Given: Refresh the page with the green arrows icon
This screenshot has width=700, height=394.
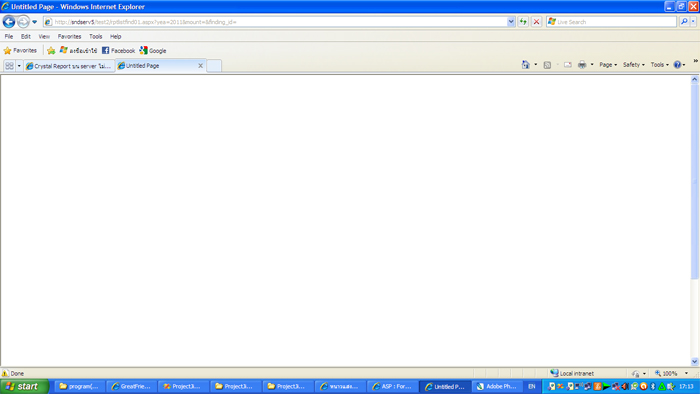Looking at the screenshot, I should pos(523,22).
